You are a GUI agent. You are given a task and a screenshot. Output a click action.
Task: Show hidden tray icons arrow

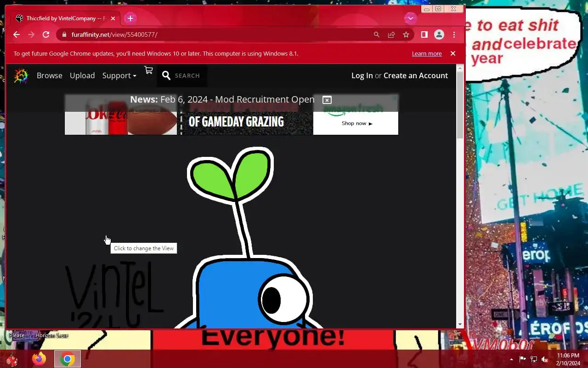[x=512, y=359]
